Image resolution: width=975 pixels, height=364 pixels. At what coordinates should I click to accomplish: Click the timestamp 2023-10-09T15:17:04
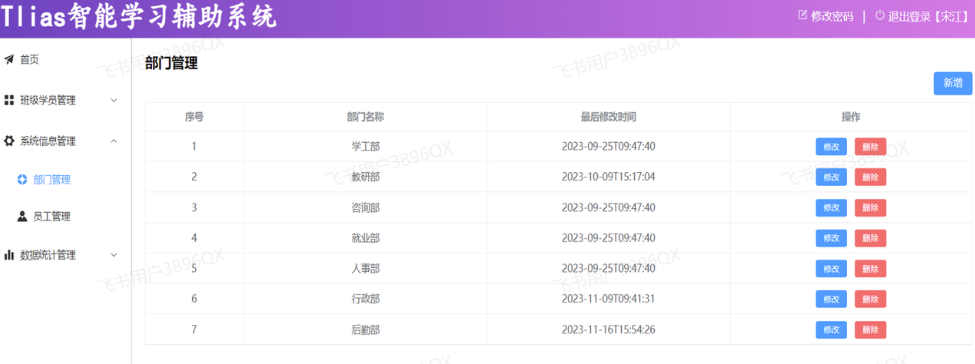click(608, 177)
